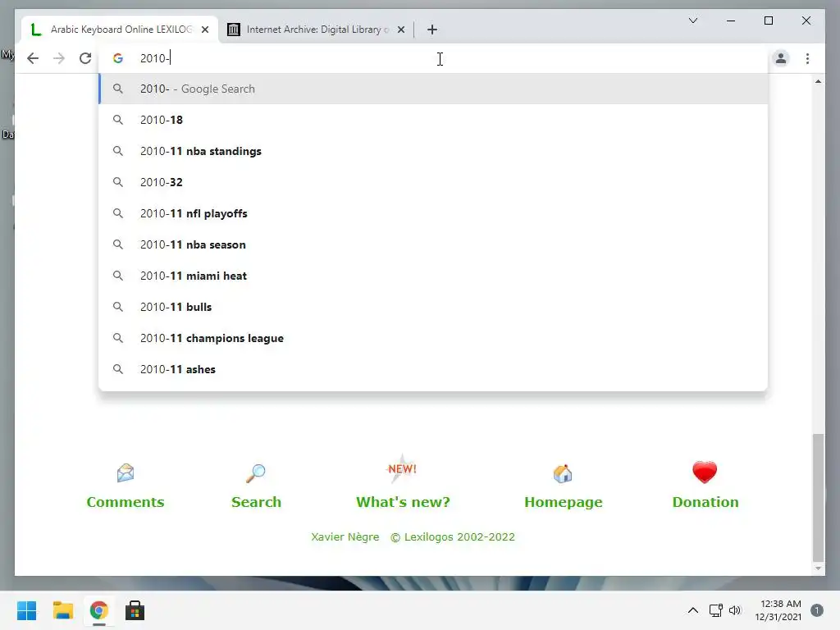Select the 2010-11 champions league suggestion
Screen dimensions: 840x630
[433, 338]
